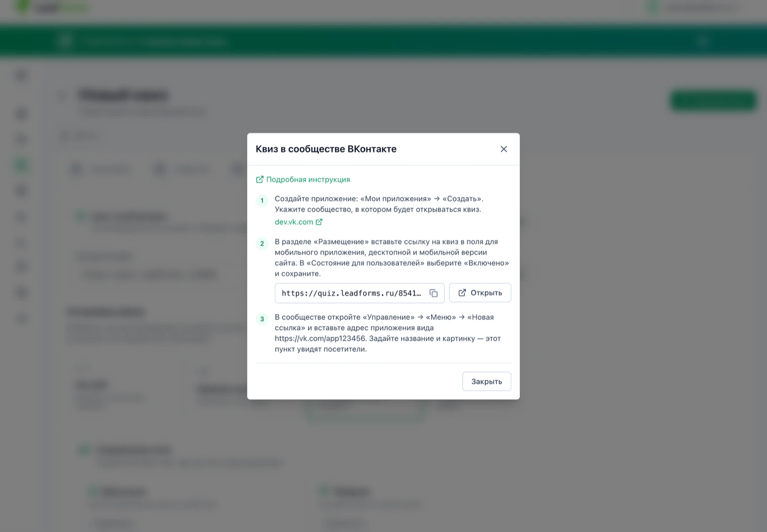The height and width of the screenshot is (532, 767).
Task: Open the dev.vk.com link
Action: pos(299,222)
